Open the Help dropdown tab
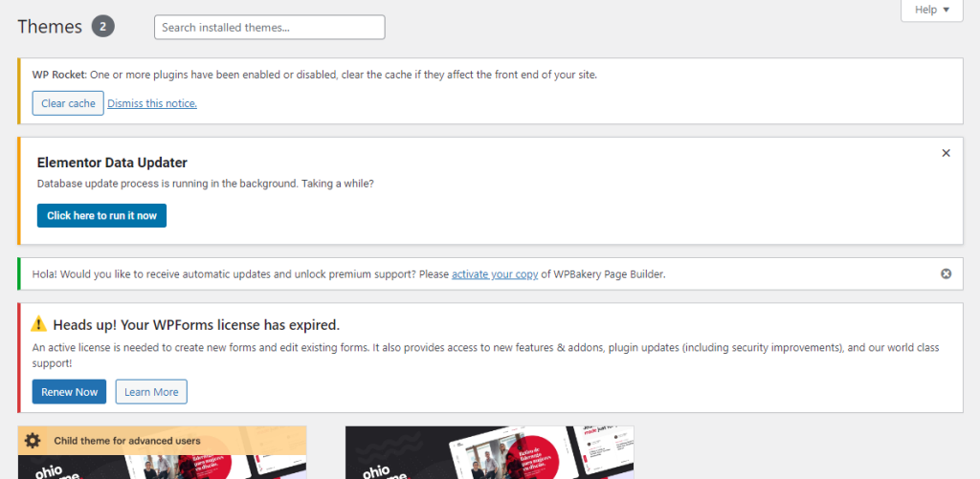The width and height of the screenshot is (980, 479). 930,10
